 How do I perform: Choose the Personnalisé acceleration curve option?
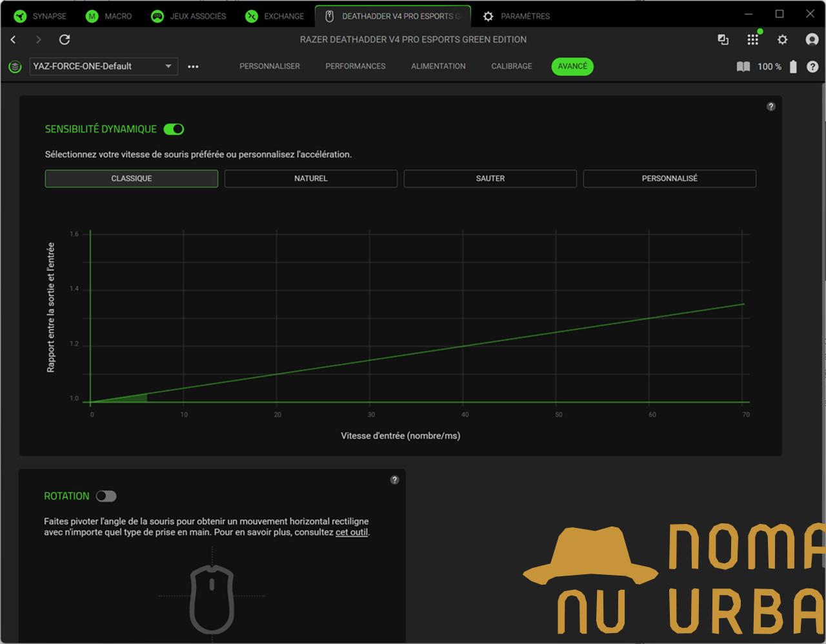click(669, 179)
